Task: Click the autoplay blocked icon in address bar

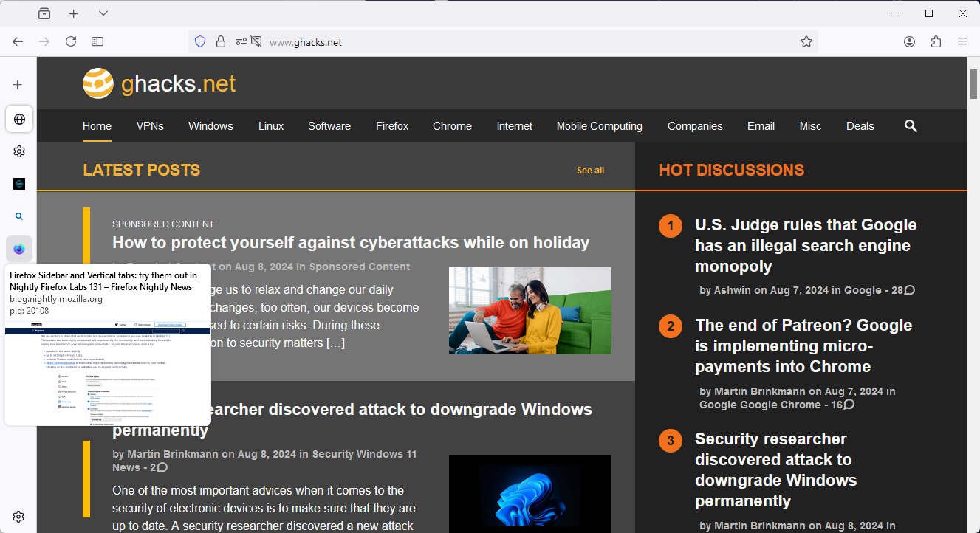Action: (256, 41)
